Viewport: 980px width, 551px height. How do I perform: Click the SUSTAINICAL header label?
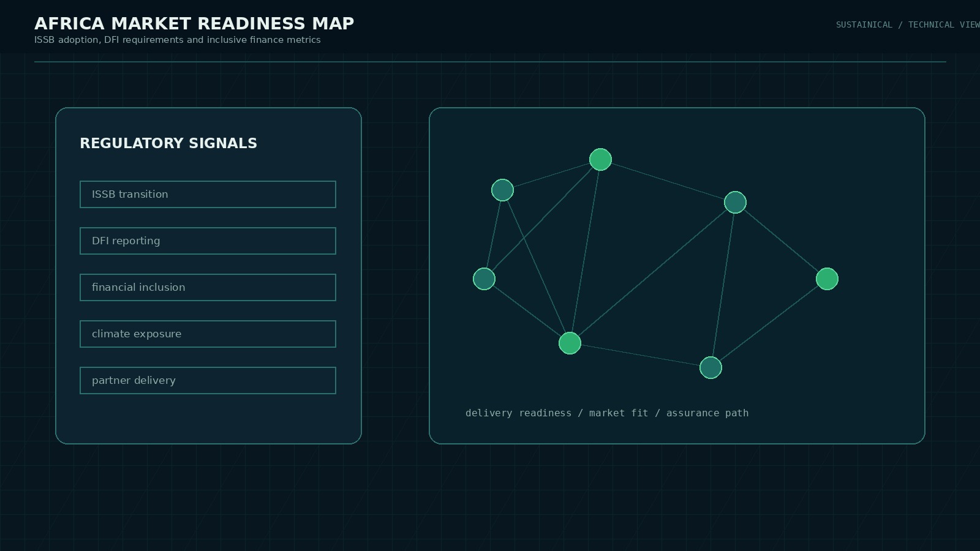(864, 24)
